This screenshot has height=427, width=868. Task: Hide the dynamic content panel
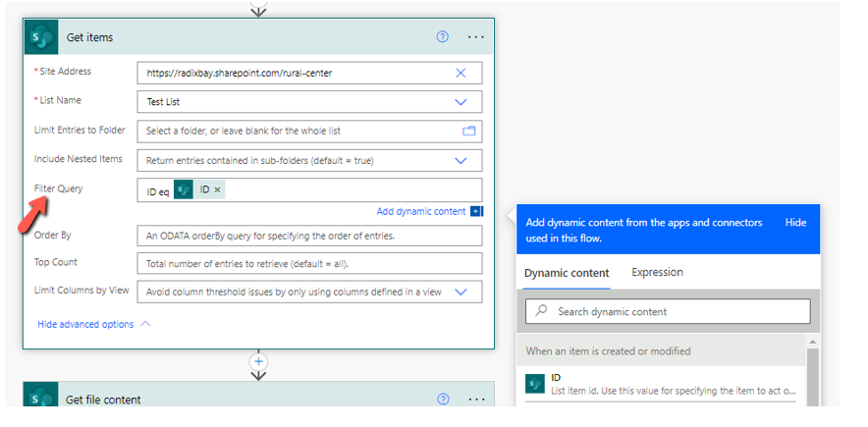[795, 223]
